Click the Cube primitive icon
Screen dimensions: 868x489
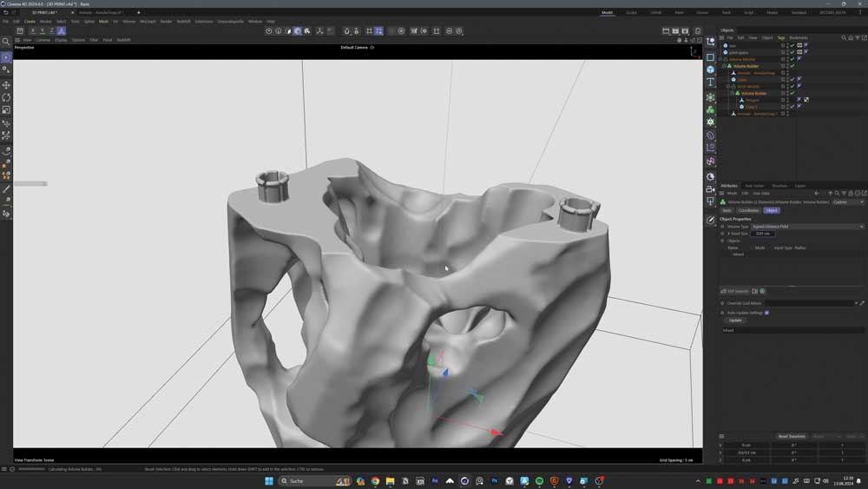point(710,69)
